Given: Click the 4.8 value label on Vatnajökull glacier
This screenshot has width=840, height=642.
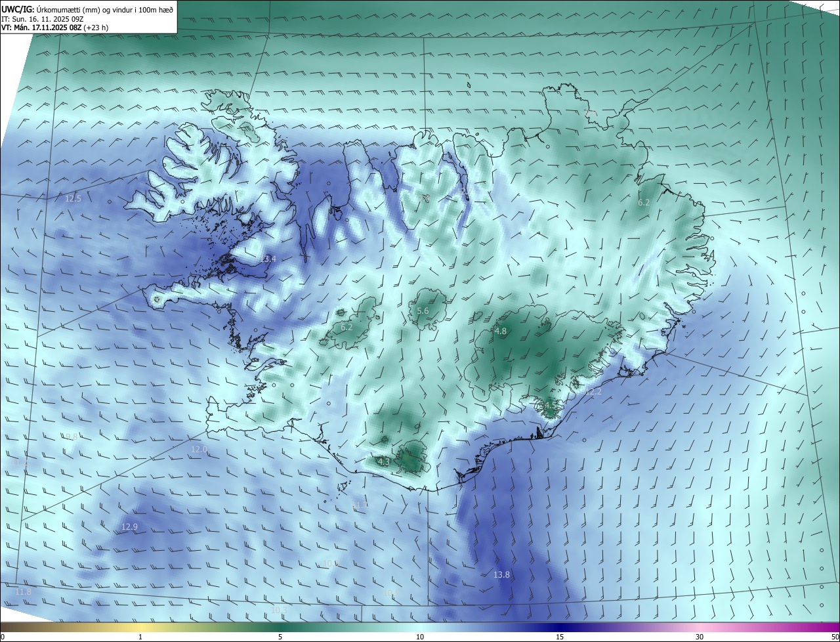Looking at the screenshot, I should (501, 332).
